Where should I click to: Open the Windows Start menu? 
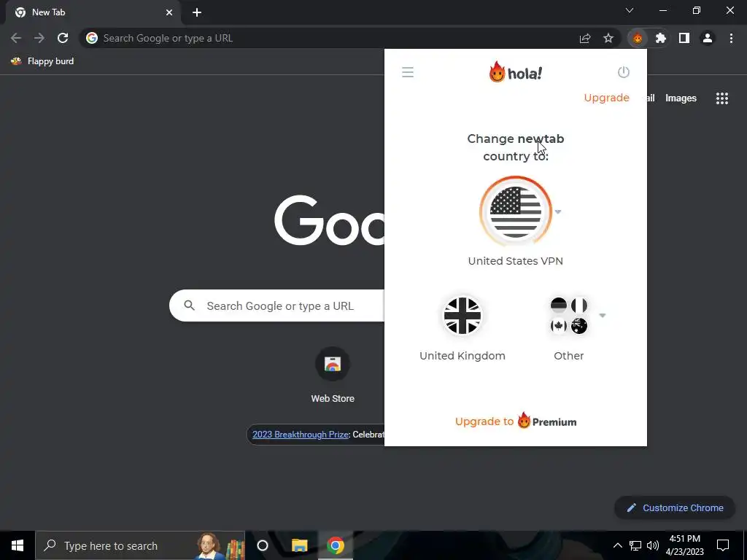[18, 545]
